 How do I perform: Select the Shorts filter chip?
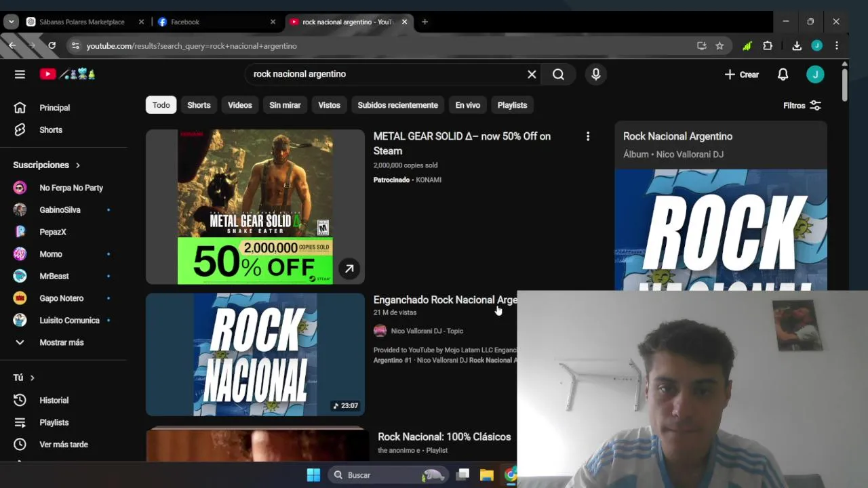(x=199, y=105)
